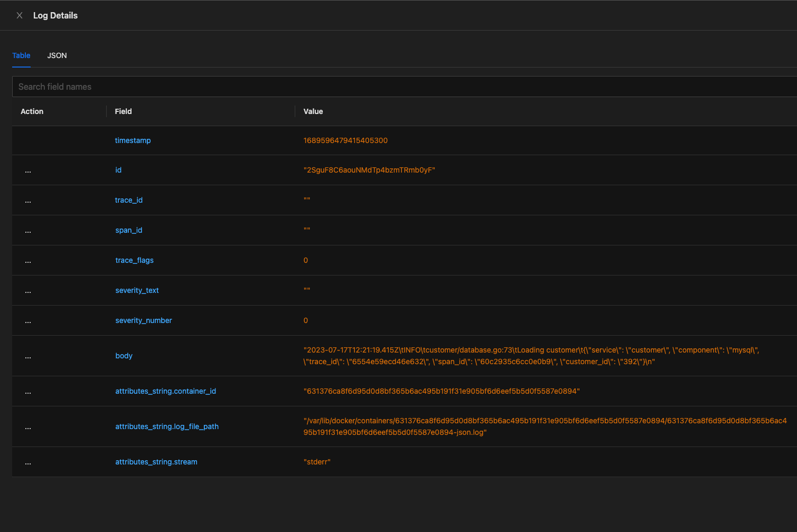The width and height of the screenshot is (797, 532).
Task: Click the timestamp value 1689596479415405300
Action: coord(345,140)
